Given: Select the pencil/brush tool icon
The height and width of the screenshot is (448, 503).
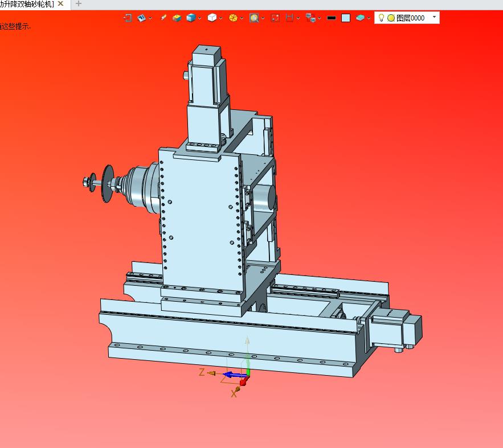Looking at the screenshot, I should (x=163, y=18).
